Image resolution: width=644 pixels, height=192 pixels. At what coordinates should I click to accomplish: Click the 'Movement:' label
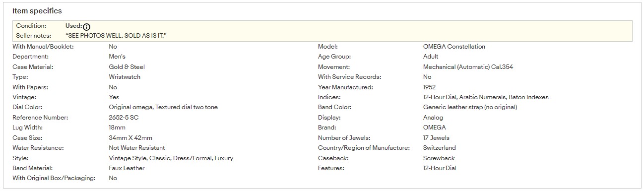[334, 67]
